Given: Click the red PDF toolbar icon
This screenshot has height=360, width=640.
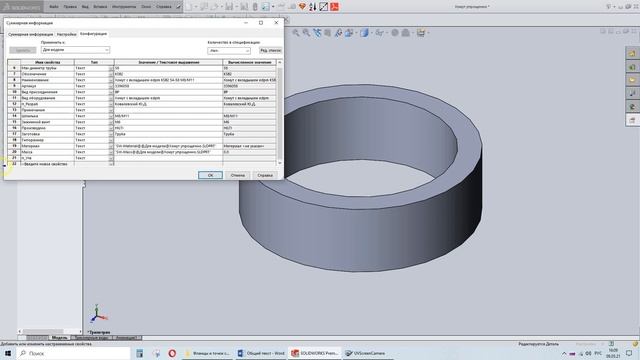Looking at the screenshot, I should pos(334,7).
